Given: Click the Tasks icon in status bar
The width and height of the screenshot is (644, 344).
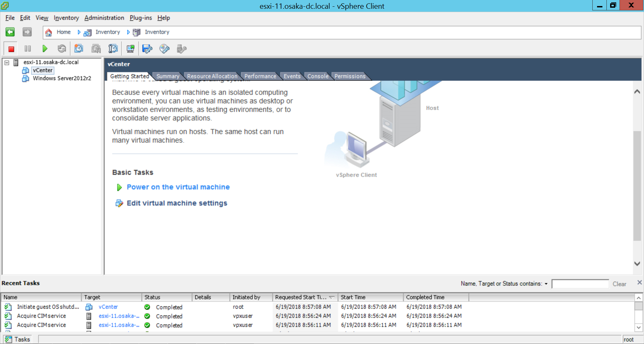Looking at the screenshot, I should click(8, 339).
